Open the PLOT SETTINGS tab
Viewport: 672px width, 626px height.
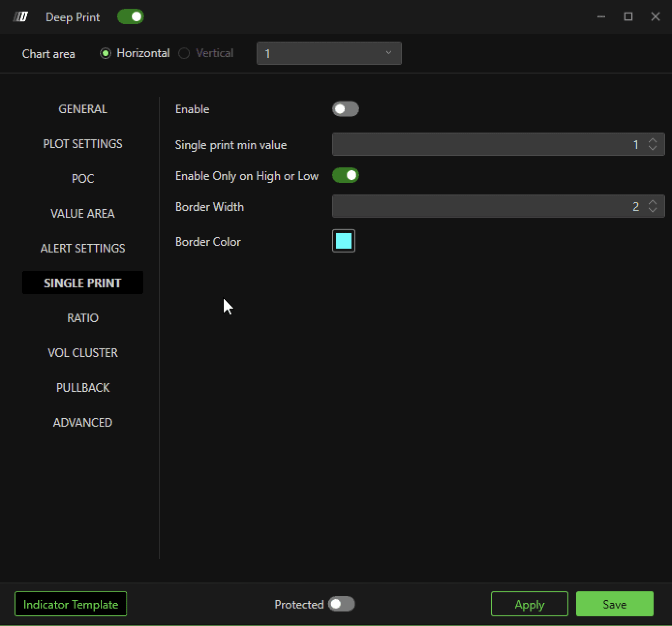[83, 144]
